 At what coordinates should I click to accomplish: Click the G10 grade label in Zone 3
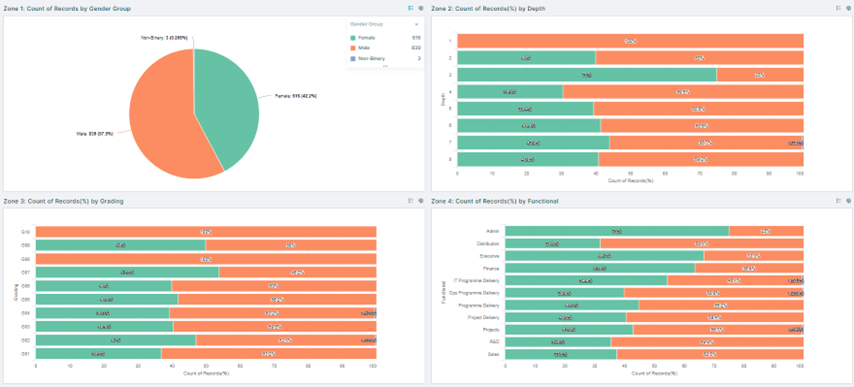pyautogui.click(x=26, y=232)
